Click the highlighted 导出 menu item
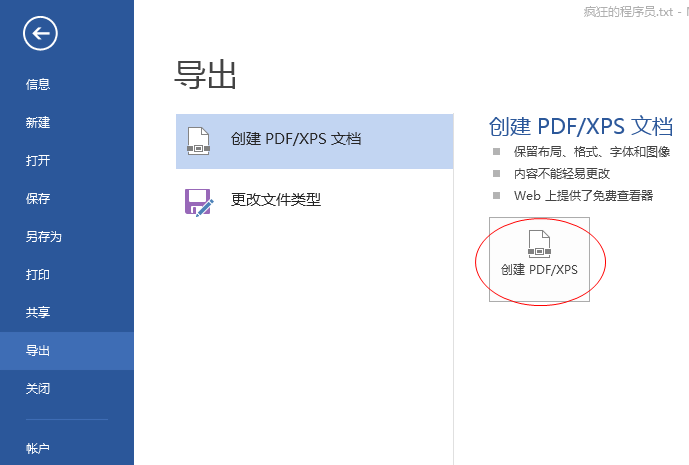 [38, 351]
